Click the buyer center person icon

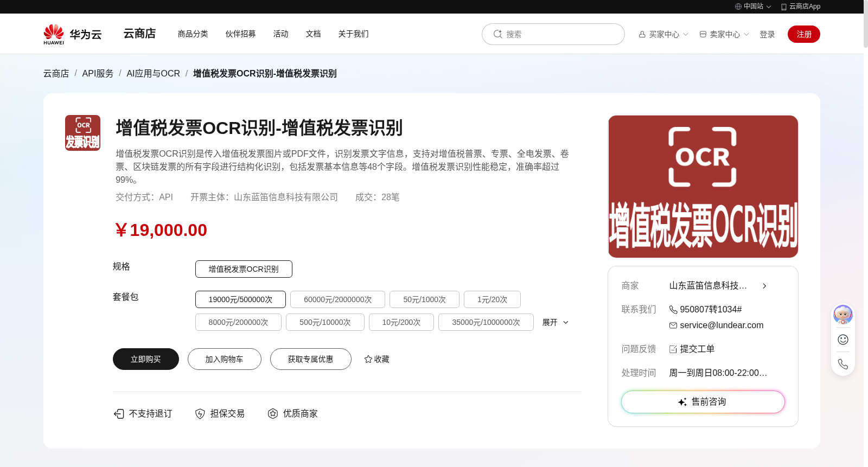[642, 34]
